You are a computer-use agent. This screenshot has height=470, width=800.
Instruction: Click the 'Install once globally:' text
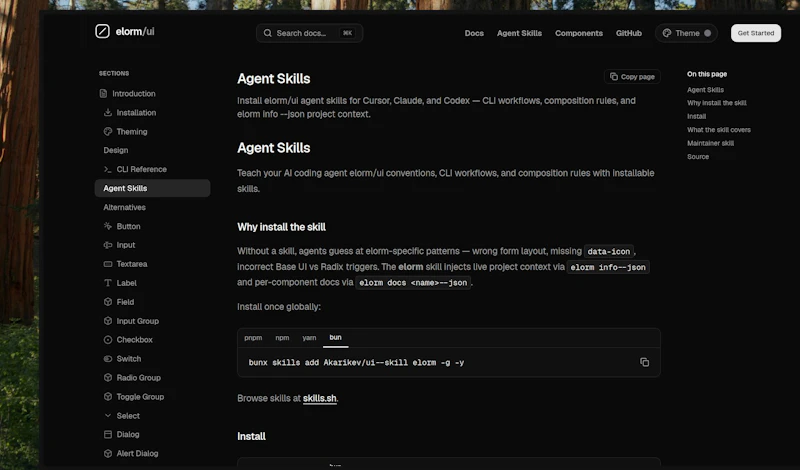click(279, 307)
